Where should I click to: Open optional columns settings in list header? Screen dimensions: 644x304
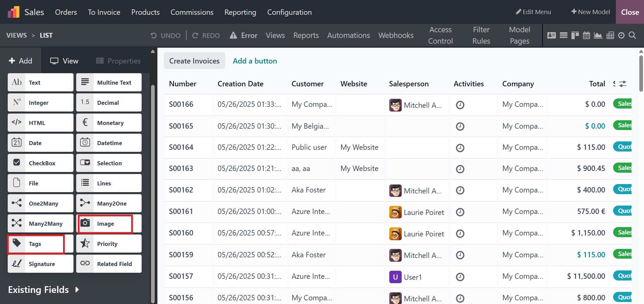[623, 84]
